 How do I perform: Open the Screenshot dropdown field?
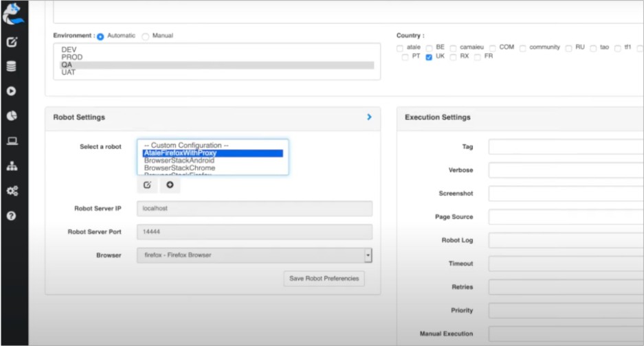566,194
